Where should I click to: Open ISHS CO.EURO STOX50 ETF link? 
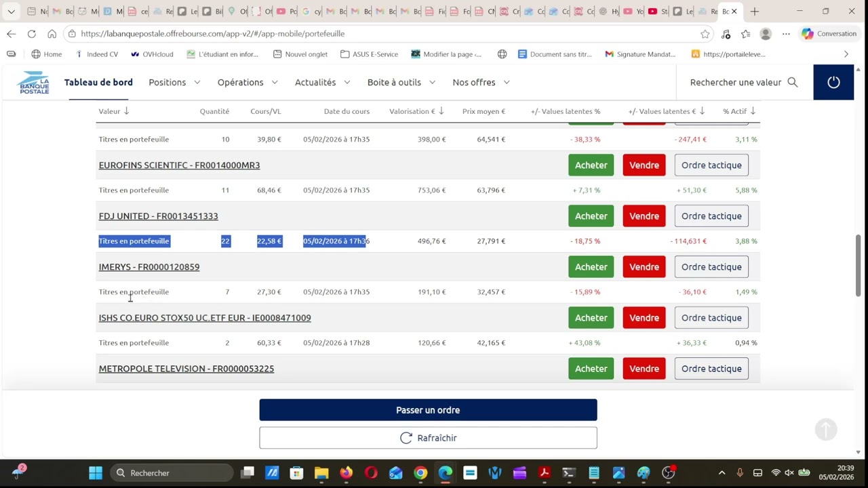coord(205,318)
